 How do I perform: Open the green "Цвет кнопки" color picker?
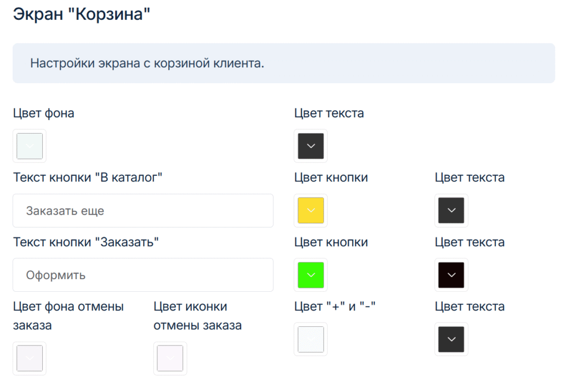point(311,275)
